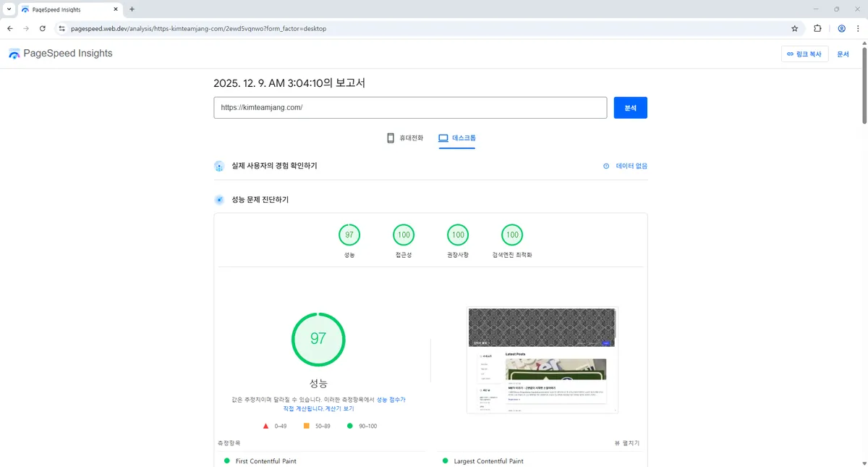Click the performance diagnosis section icon
868x467 pixels.
[218, 200]
